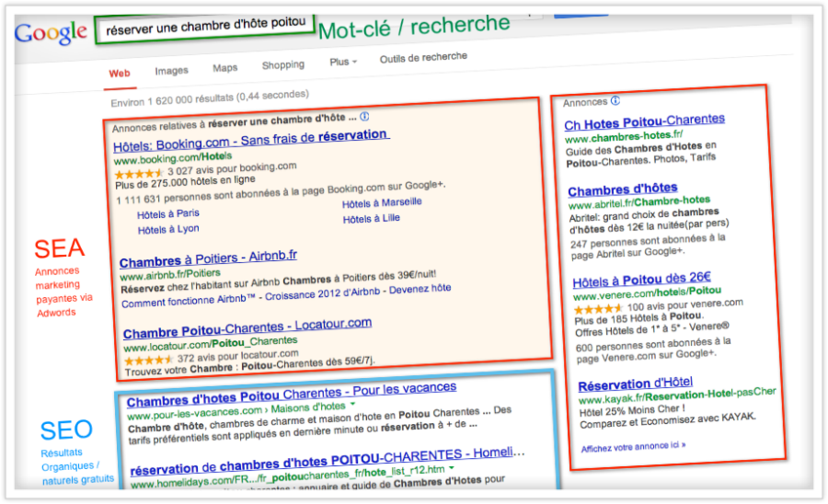The image size is (828, 504).
Task: Open Réservation d'Hôtel Kayak ad
Action: 635,384
